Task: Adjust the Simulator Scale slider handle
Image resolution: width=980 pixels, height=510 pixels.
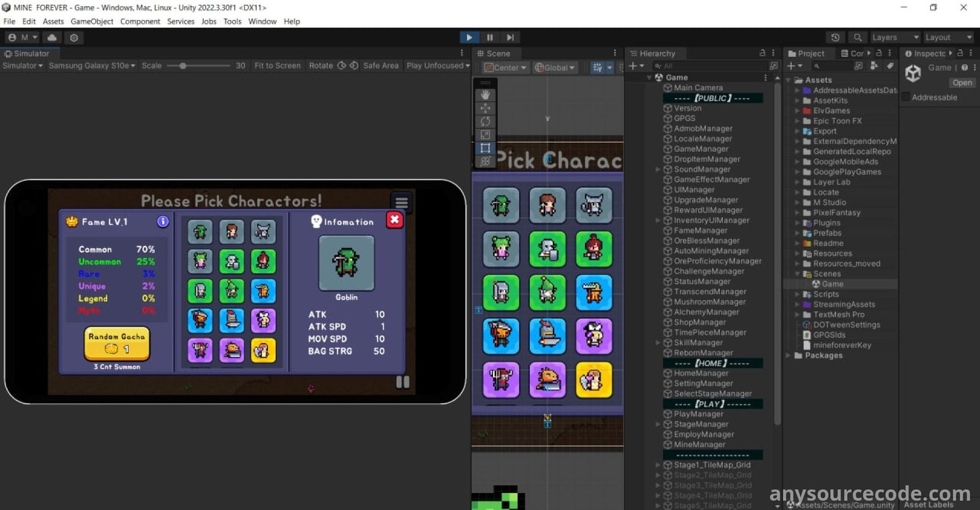Action: (x=183, y=66)
